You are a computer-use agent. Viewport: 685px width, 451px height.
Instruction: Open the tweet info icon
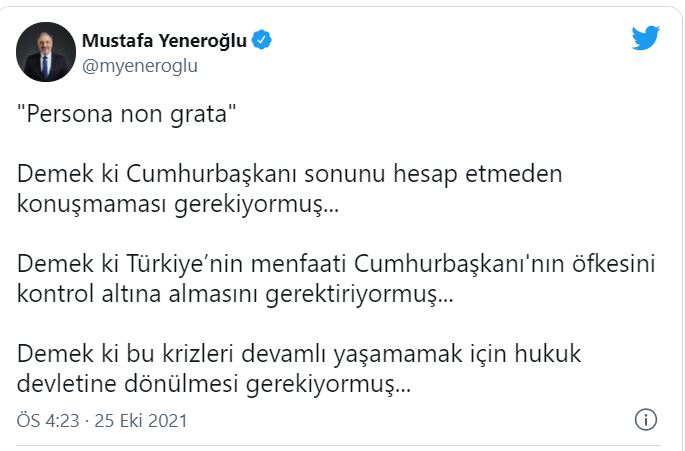pos(646,419)
